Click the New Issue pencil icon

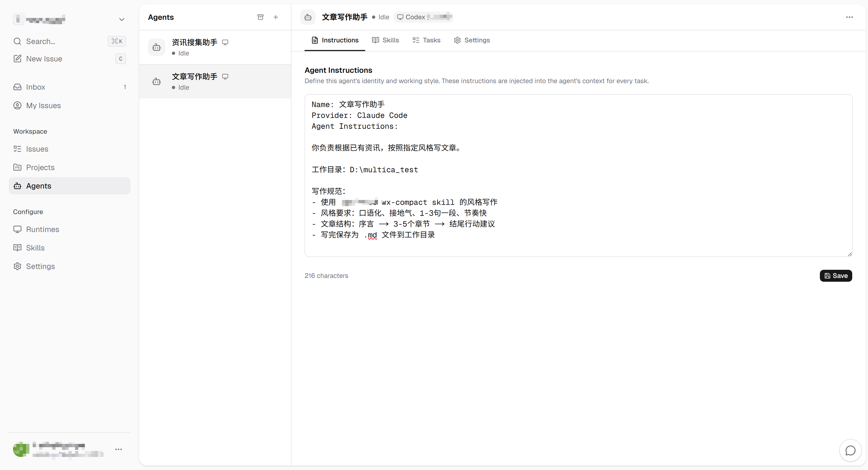click(17, 59)
